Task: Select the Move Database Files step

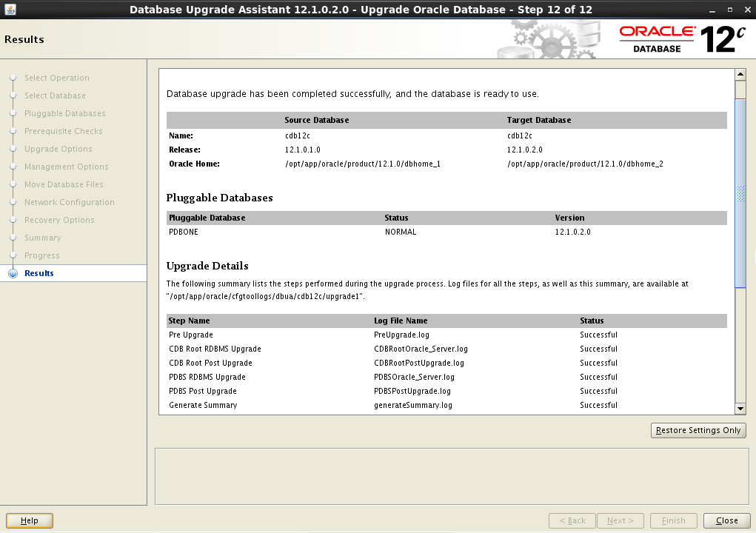Action: 64,184
